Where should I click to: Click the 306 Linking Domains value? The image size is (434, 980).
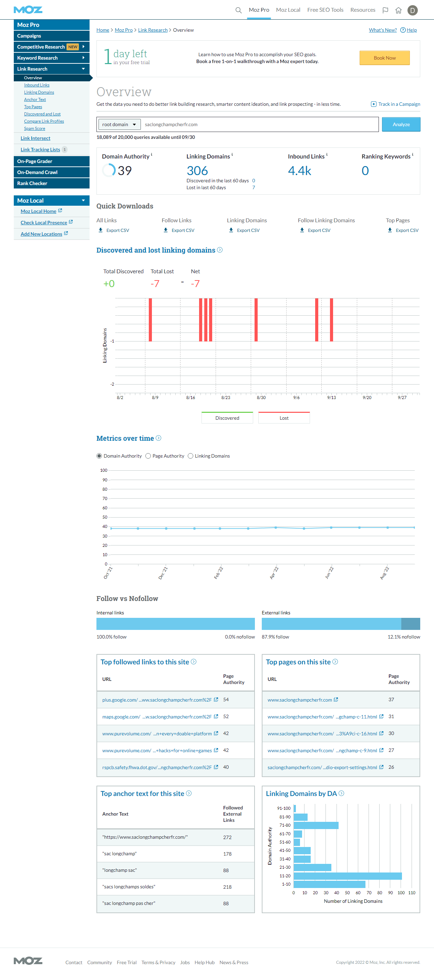(x=197, y=171)
